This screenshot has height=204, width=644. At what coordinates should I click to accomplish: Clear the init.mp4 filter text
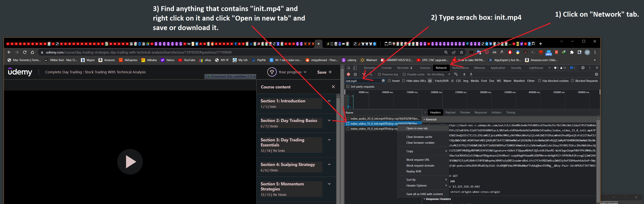point(383,81)
